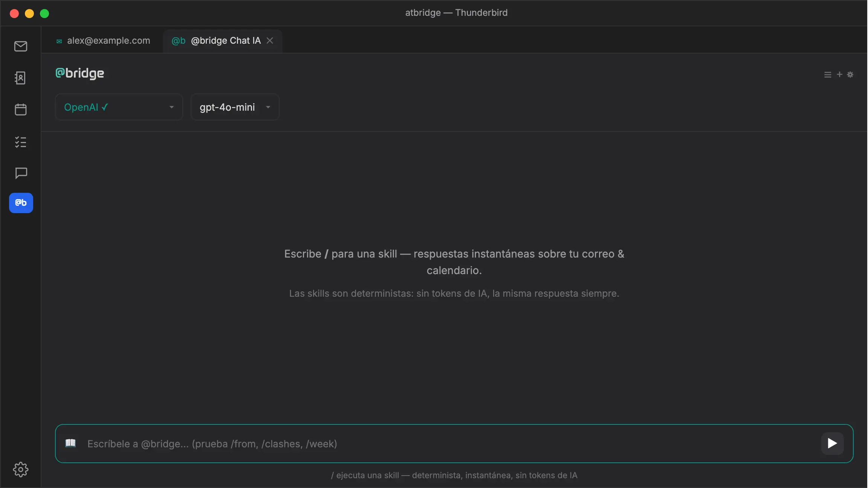Open the Tasks checklist sidebar icon
This screenshot has height=488, width=868.
pyautogui.click(x=21, y=142)
